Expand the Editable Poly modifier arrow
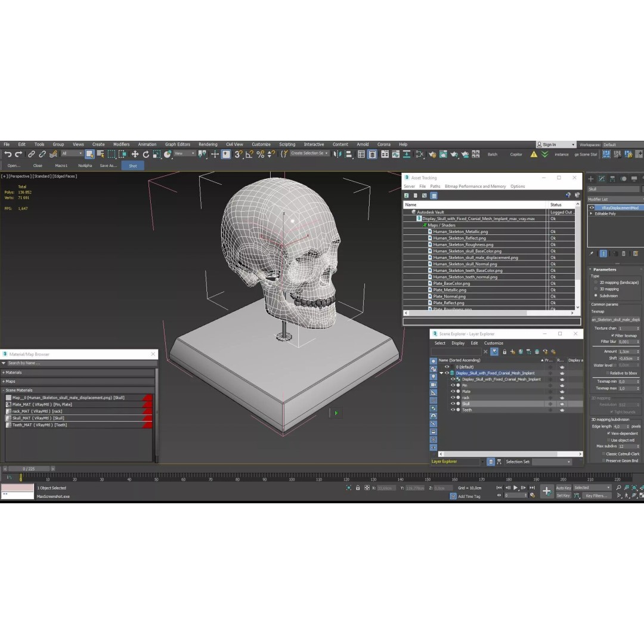644x644 pixels. [x=591, y=213]
